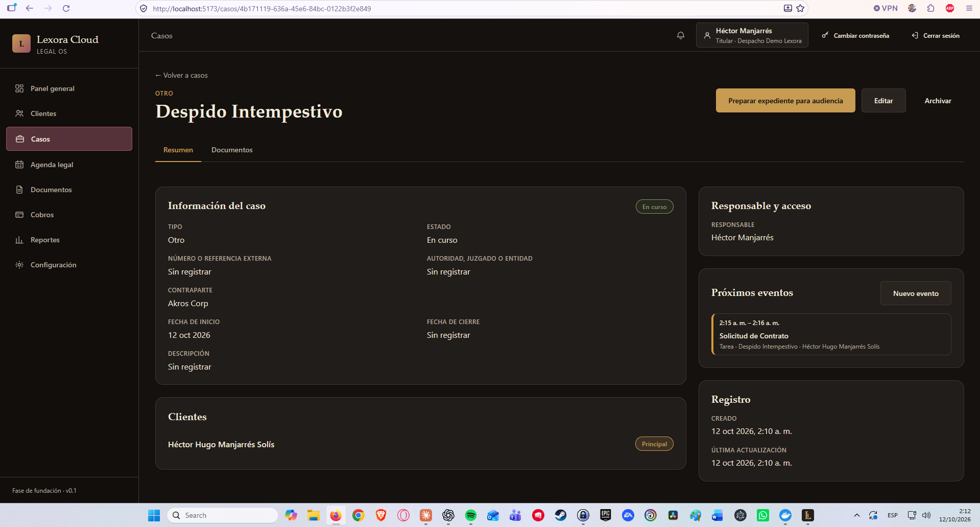
Task: Click the En curso status badge
Action: 654,207
